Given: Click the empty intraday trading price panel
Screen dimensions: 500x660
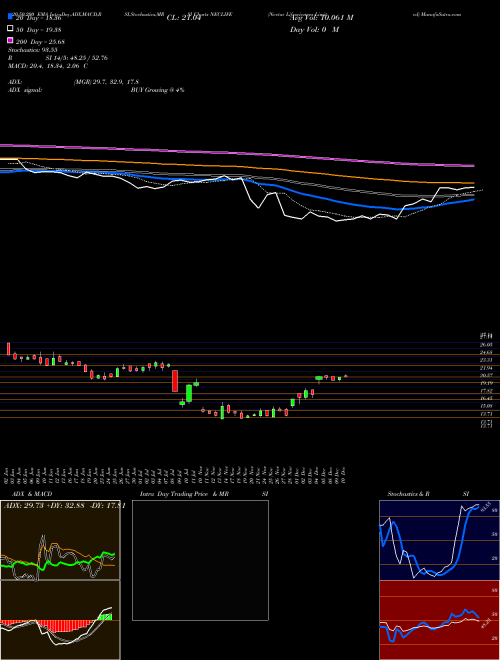Looking at the screenshot, I should 200,560.
